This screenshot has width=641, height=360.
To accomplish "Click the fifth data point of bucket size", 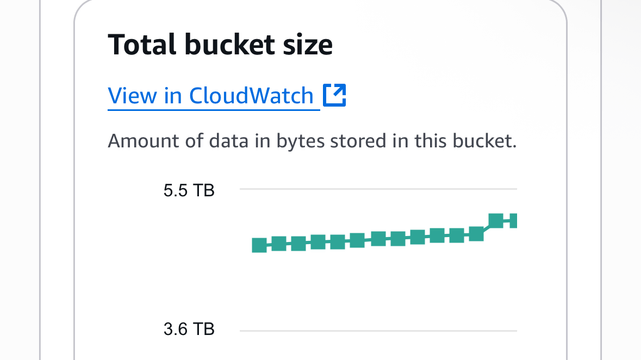I will click(338, 242).
